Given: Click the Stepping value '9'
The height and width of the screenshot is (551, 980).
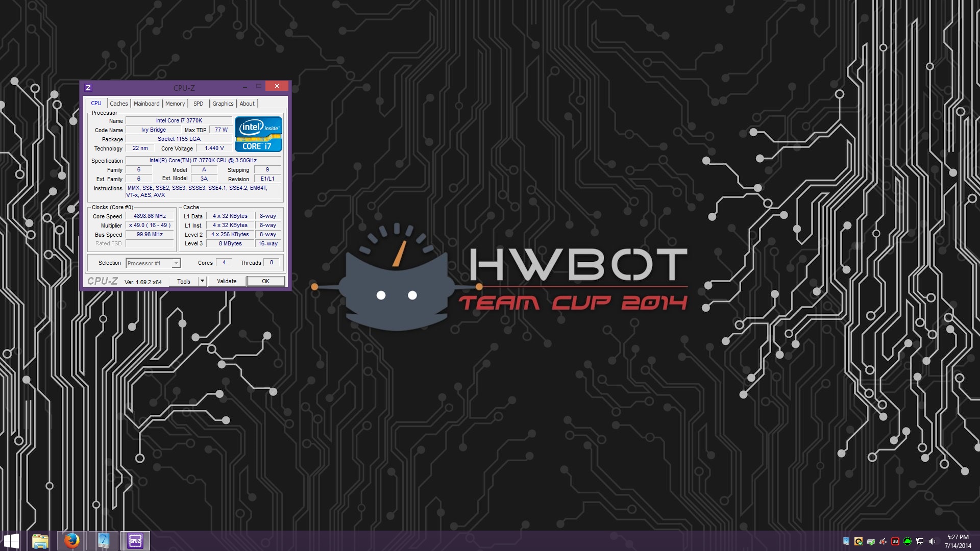Looking at the screenshot, I should pos(267,170).
